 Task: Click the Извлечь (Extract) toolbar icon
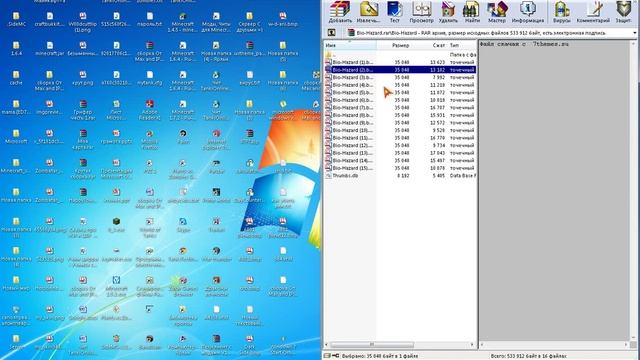tap(368, 11)
